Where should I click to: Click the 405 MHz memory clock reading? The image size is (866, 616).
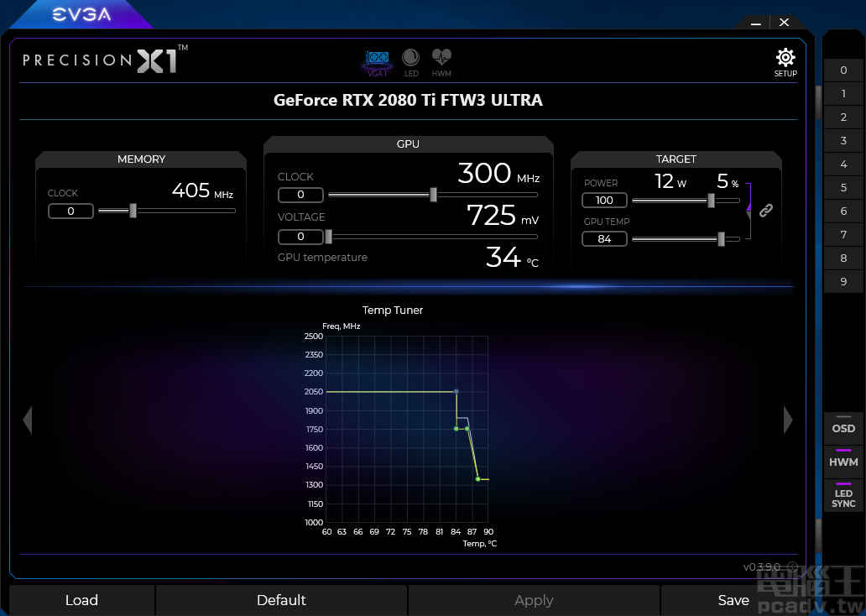203,191
